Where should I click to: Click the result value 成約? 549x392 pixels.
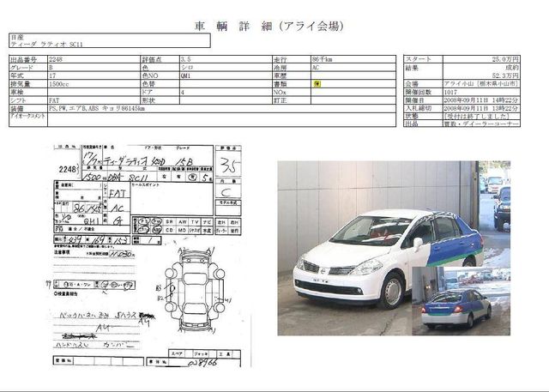click(512, 68)
